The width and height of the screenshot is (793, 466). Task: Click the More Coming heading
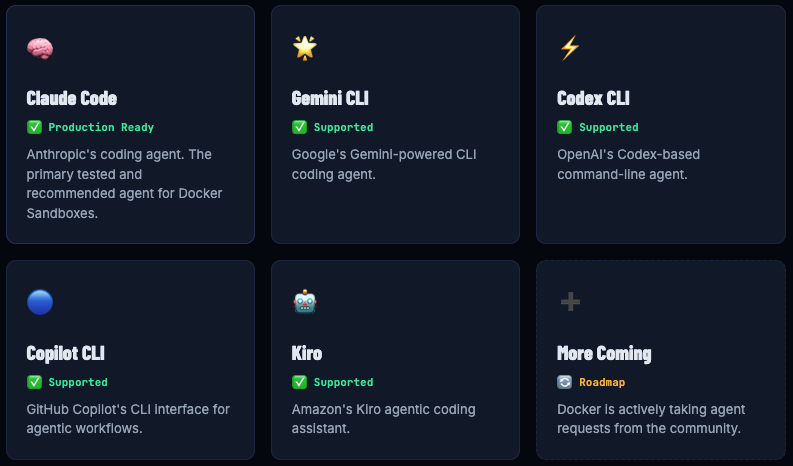click(604, 353)
